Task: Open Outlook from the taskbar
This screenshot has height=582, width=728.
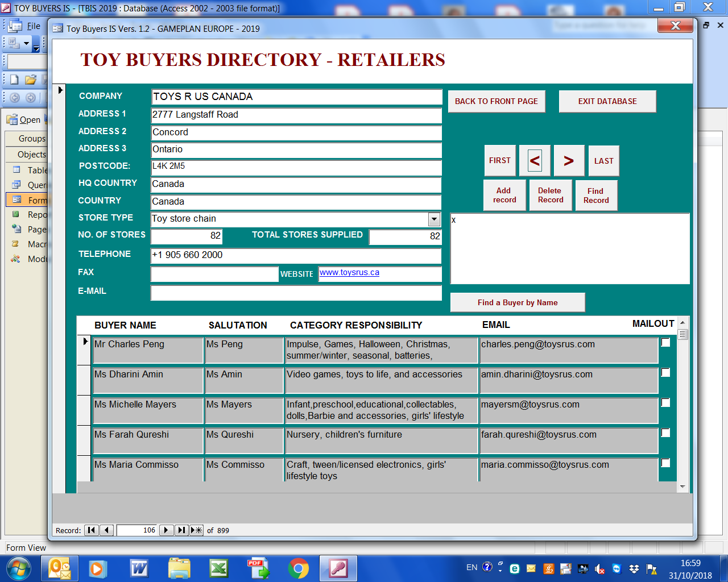Action: click(60, 568)
